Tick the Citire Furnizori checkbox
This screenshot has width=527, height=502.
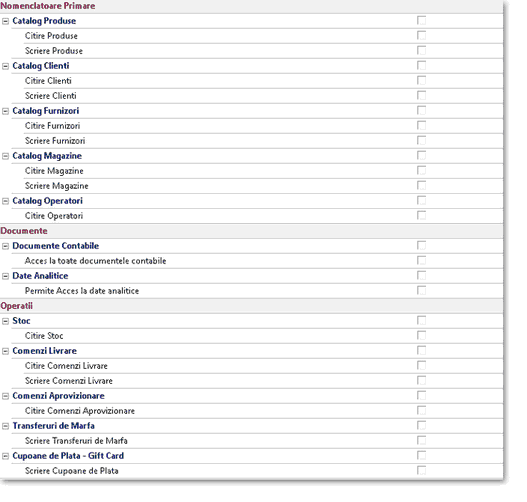(421, 125)
